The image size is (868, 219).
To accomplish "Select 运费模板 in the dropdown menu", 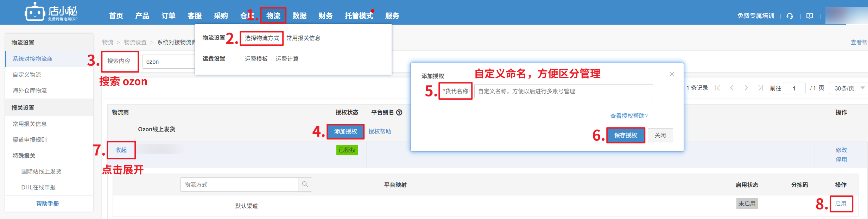I will click(256, 59).
